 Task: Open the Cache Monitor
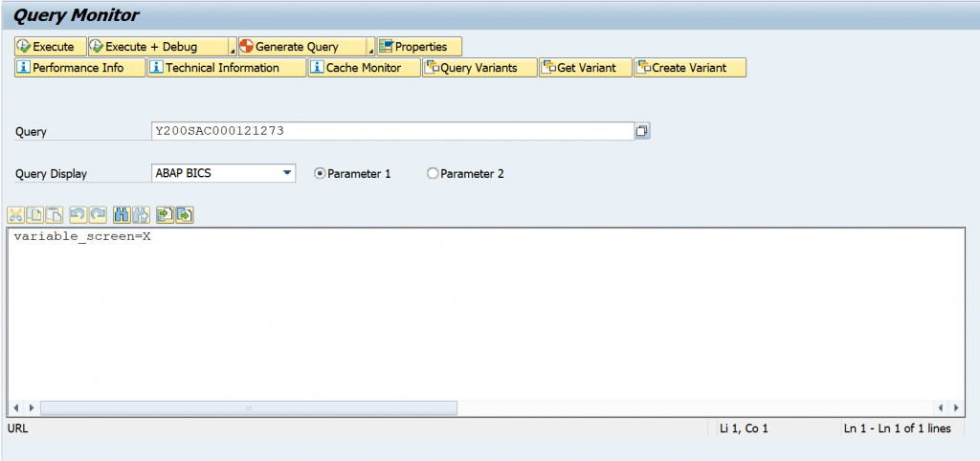click(x=365, y=68)
